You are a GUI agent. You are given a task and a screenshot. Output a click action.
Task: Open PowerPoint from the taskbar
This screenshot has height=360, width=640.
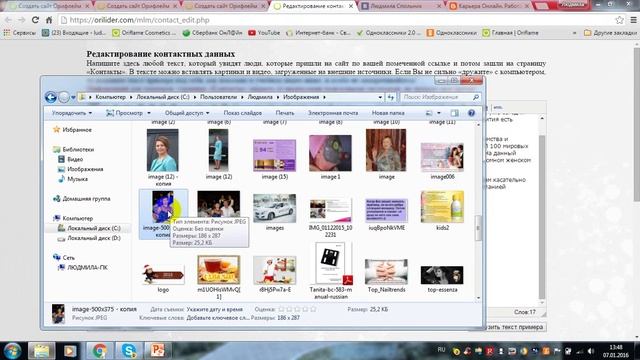pos(158,351)
